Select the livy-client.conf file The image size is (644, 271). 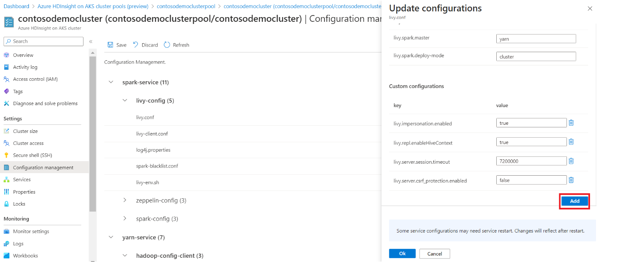[152, 134]
